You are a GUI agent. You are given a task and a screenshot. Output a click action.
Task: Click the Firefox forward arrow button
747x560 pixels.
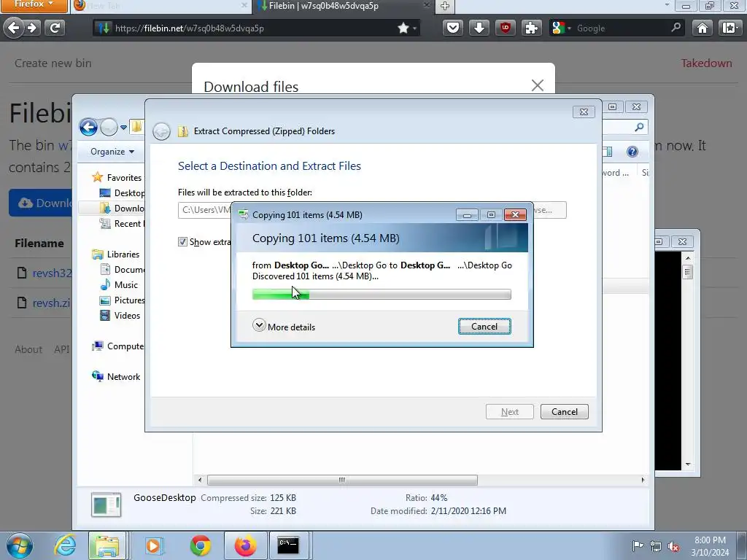(32, 28)
